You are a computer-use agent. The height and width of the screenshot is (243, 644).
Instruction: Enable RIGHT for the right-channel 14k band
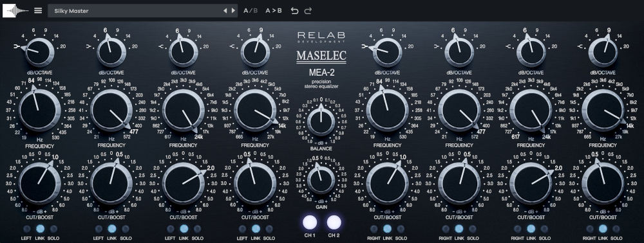(590, 229)
